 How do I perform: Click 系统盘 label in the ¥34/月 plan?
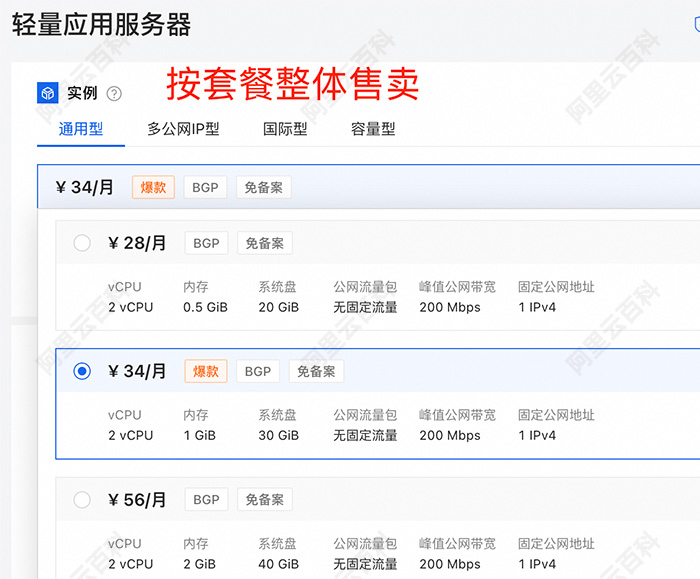[277, 415]
